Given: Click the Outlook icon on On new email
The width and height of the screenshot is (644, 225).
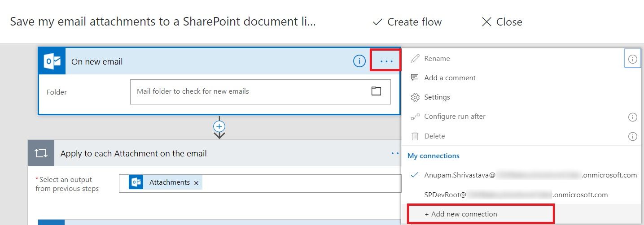Looking at the screenshot, I should (52, 61).
